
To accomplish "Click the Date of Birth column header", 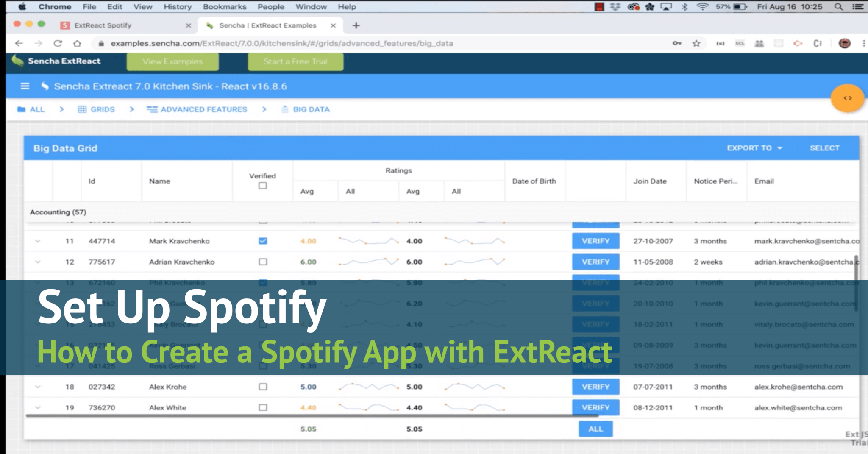I will pyautogui.click(x=534, y=181).
